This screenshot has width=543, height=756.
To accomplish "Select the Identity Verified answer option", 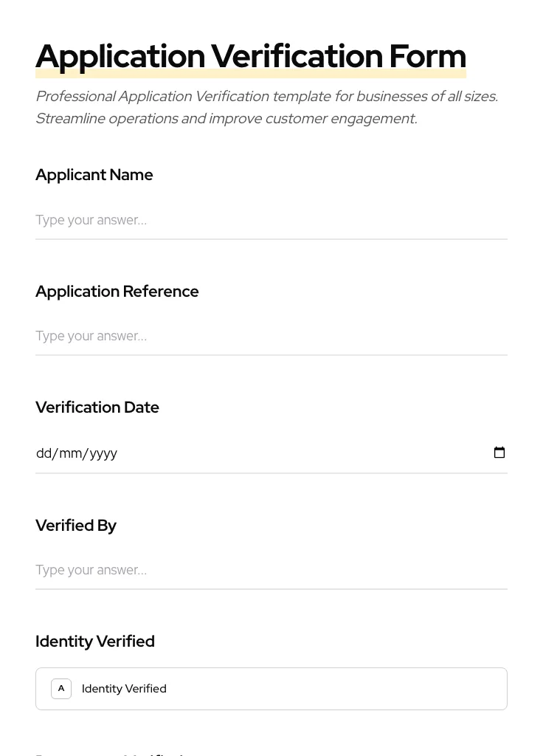I will [271, 688].
